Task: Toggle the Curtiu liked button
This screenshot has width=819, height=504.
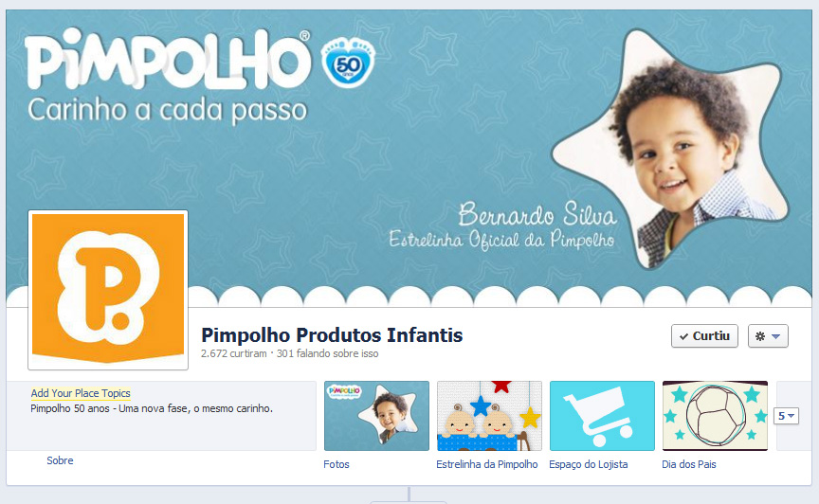Action: coord(704,335)
